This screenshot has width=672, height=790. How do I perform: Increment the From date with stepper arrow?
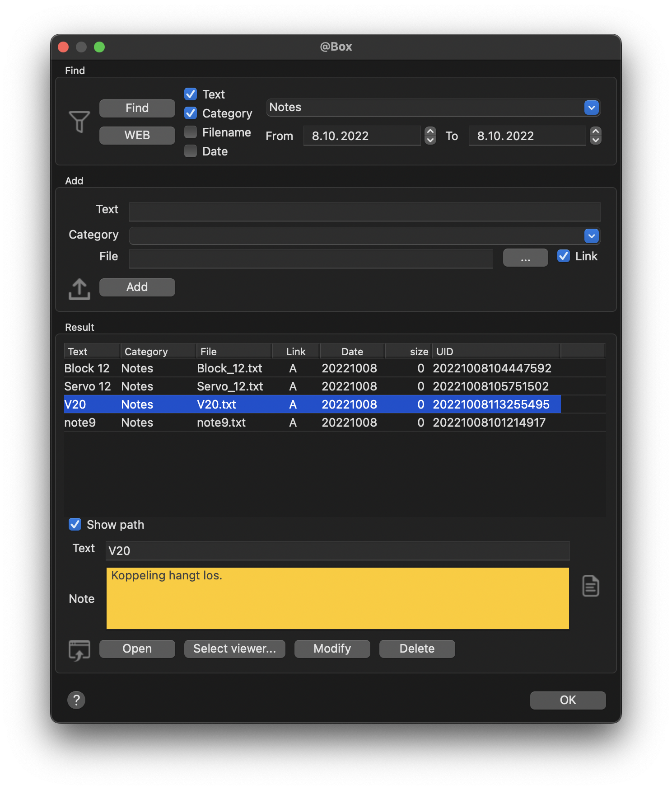click(430, 132)
